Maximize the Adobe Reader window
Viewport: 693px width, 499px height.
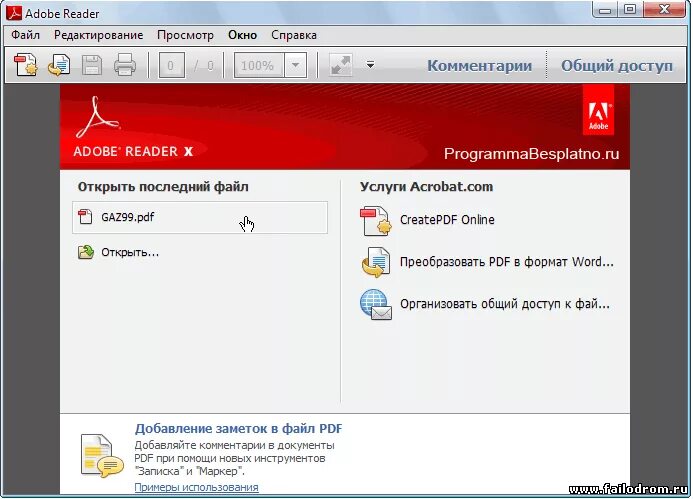(630, 10)
